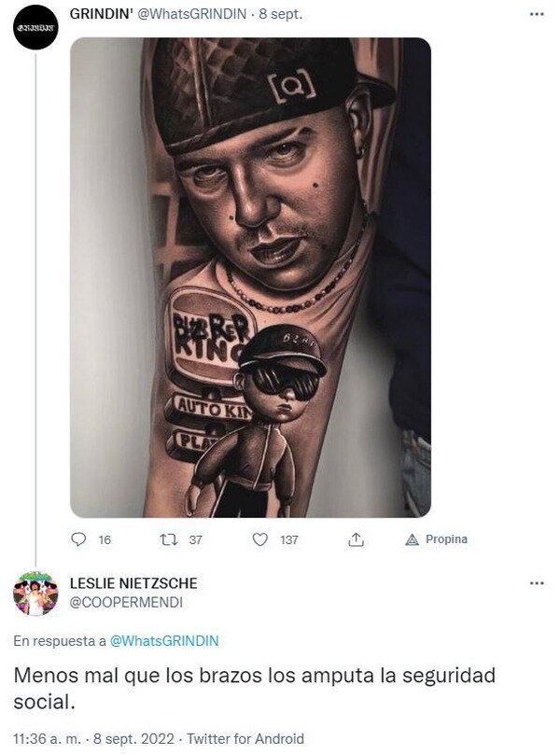Open the three-dot menu on GRINDIN' tweet
This screenshot has height=755, width=560.
pyautogui.click(x=536, y=16)
